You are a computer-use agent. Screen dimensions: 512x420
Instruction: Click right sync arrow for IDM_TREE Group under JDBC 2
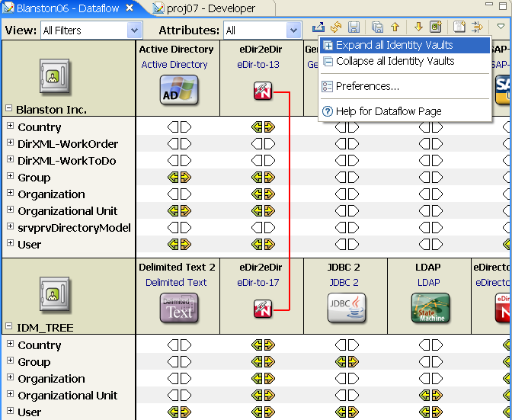pyautogui.click(x=353, y=361)
